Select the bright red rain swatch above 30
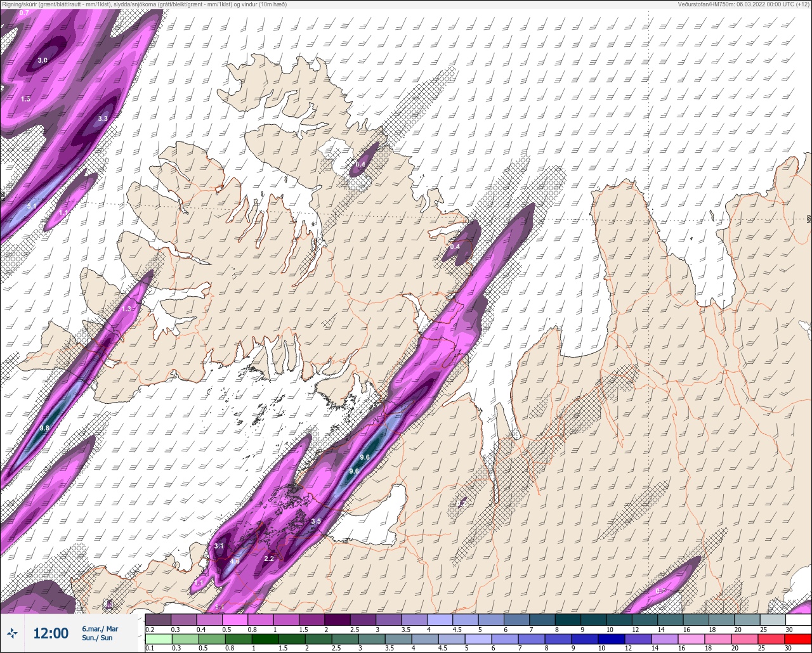The width and height of the screenshot is (812, 653). point(798,639)
